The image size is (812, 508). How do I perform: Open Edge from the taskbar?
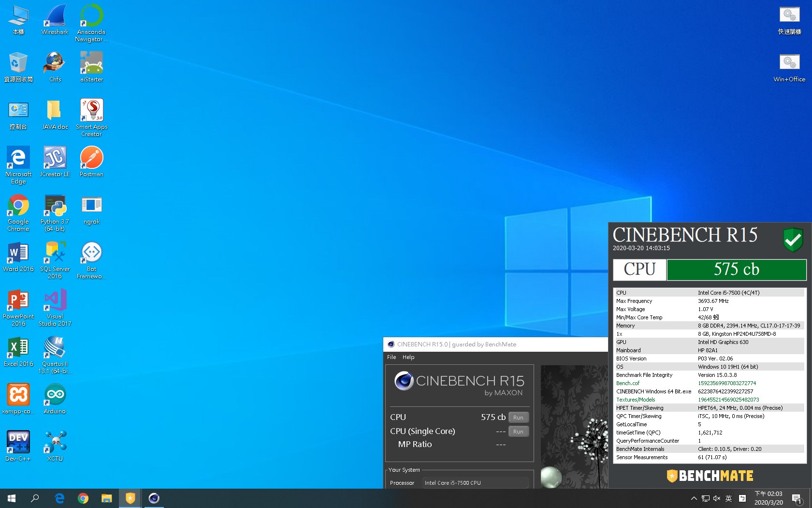click(x=59, y=498)
